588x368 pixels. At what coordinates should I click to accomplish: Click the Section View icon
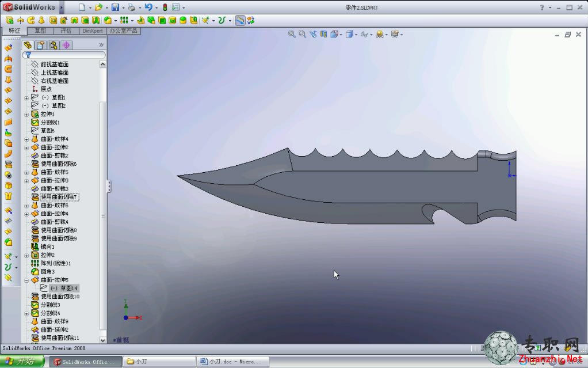click(x=323, y=34)
